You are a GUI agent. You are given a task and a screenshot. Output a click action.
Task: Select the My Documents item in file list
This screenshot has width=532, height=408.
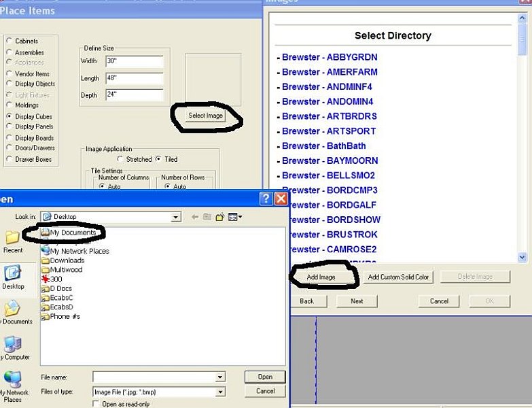[x=69, y=233]
